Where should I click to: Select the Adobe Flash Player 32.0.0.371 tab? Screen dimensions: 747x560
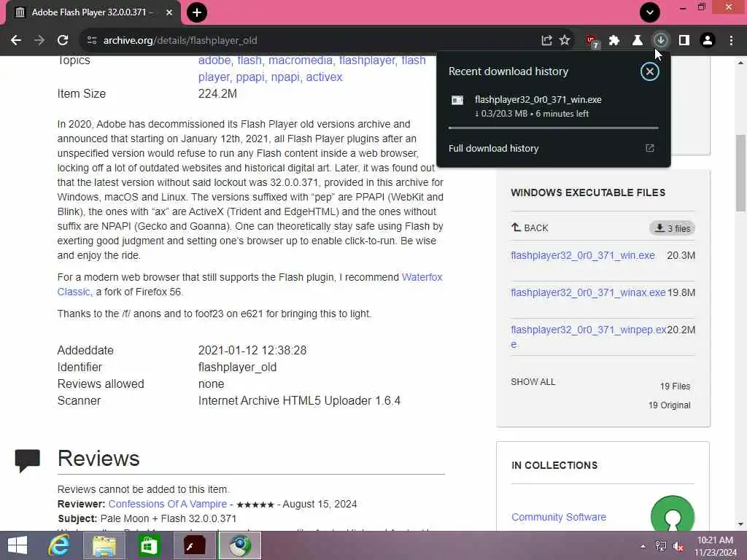point(93,12)
